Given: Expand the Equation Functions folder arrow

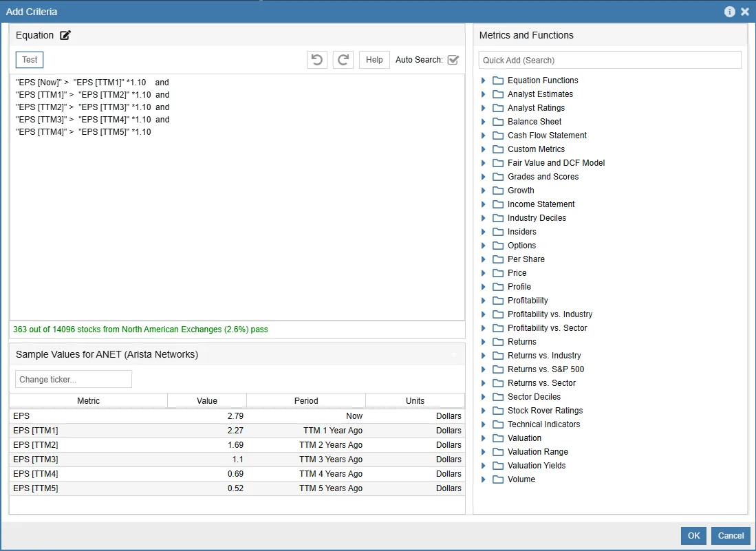Looking at the screenshot, I should click(x=483, y=80).
